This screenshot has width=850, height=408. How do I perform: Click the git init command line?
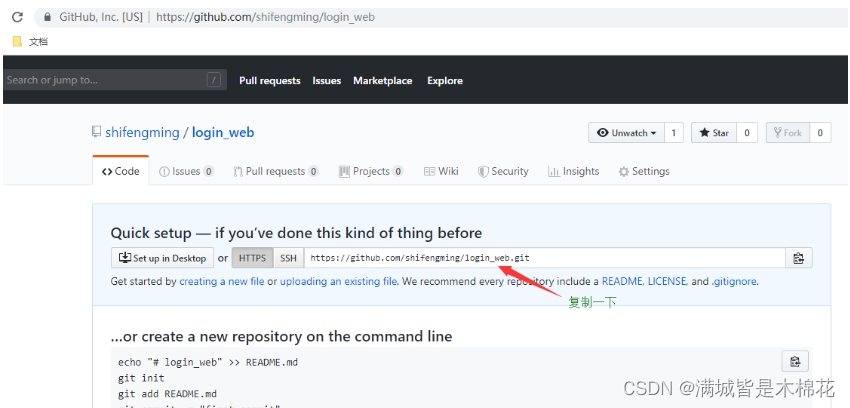tap(141, 378)
